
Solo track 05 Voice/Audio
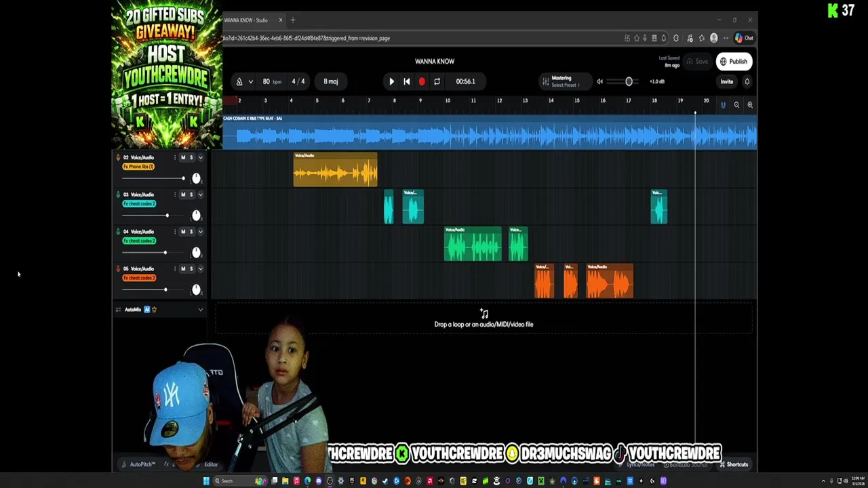click(191, 269)
